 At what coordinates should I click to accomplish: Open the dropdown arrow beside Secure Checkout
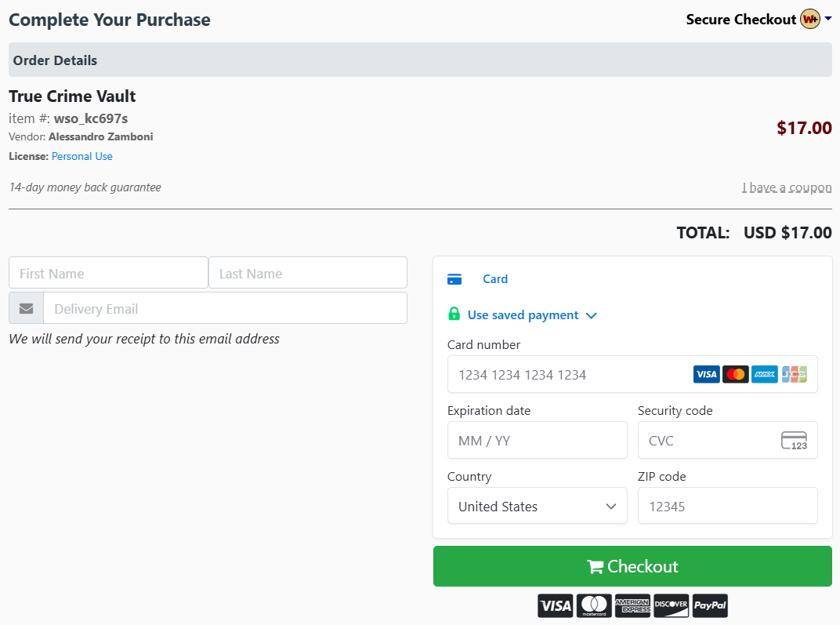pyautogui.click(x=828, y=18)
